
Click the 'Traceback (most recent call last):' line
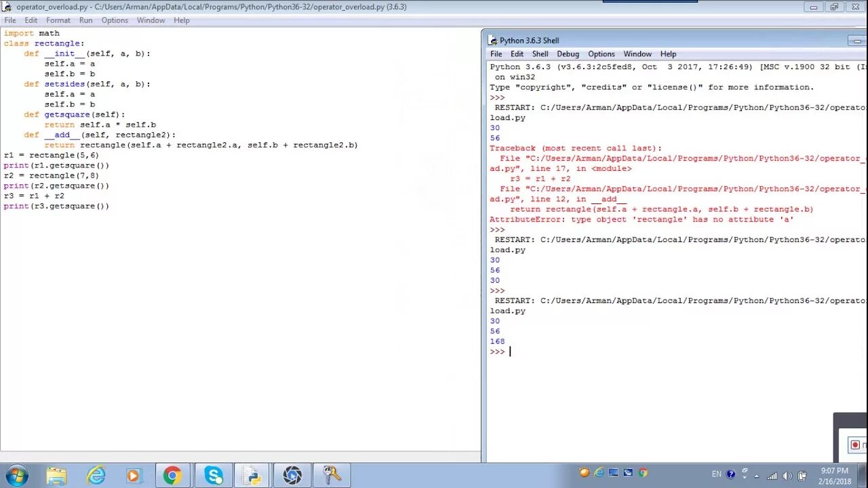point(576,148)
